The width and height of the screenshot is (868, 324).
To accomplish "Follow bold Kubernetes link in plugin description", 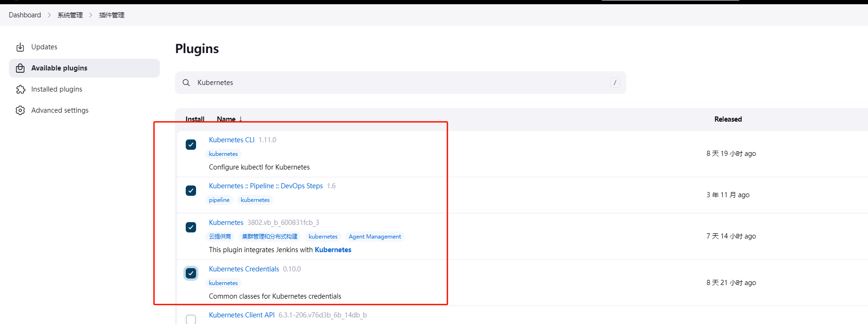I will coord(333,250).
